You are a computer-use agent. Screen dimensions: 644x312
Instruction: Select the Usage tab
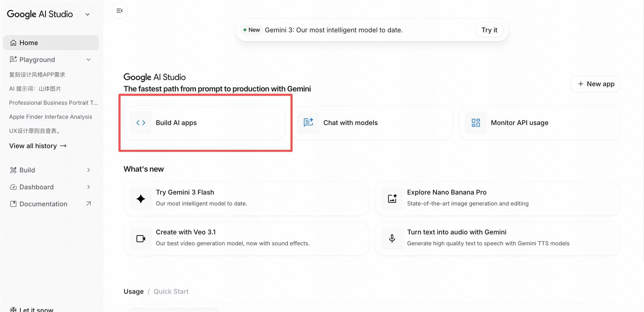point(134,291)
